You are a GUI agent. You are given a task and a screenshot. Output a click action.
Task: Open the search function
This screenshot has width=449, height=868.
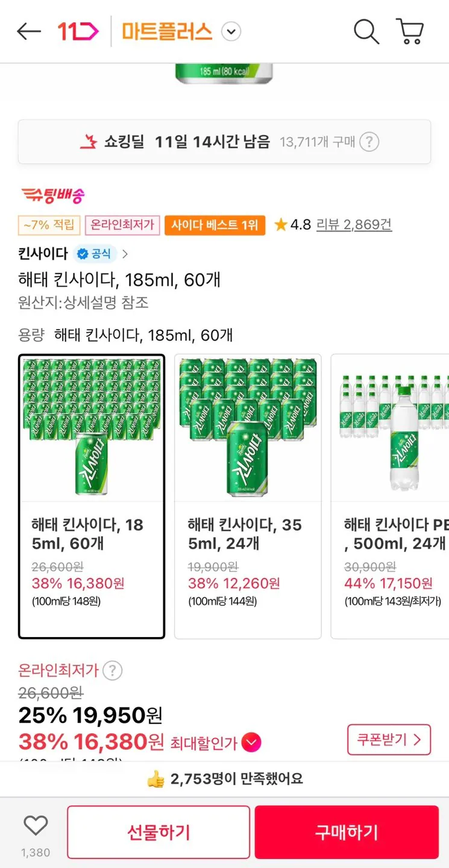366,31
